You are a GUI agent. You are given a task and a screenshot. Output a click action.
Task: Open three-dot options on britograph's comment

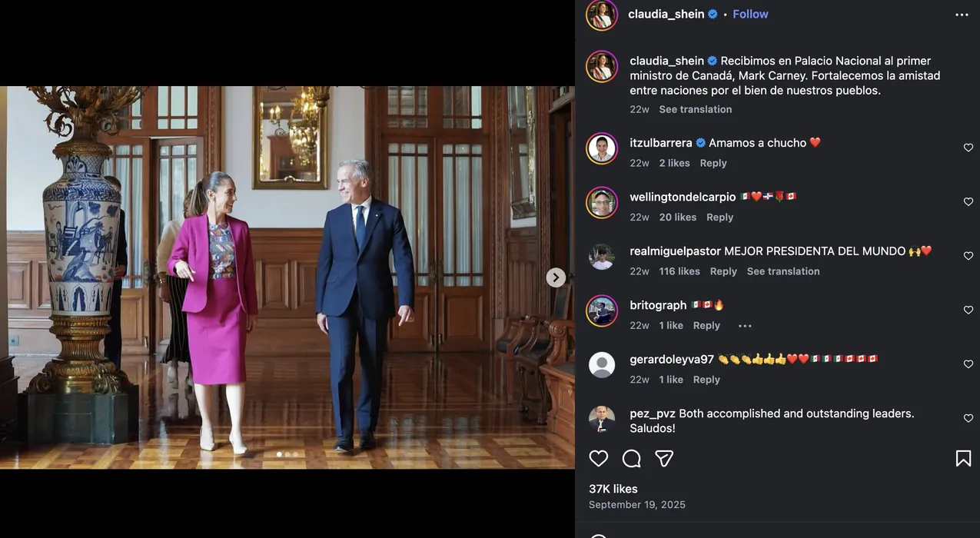point(745,326)
